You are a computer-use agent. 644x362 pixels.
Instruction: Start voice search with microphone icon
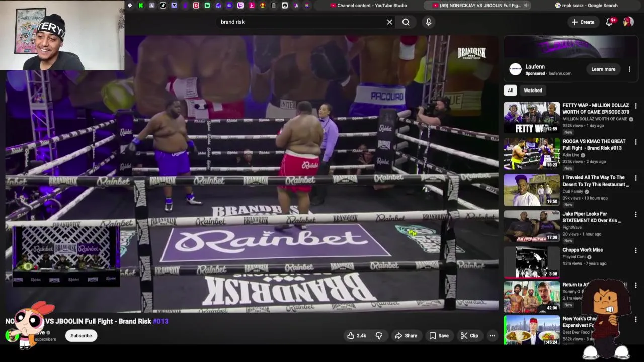click(429, 22)
